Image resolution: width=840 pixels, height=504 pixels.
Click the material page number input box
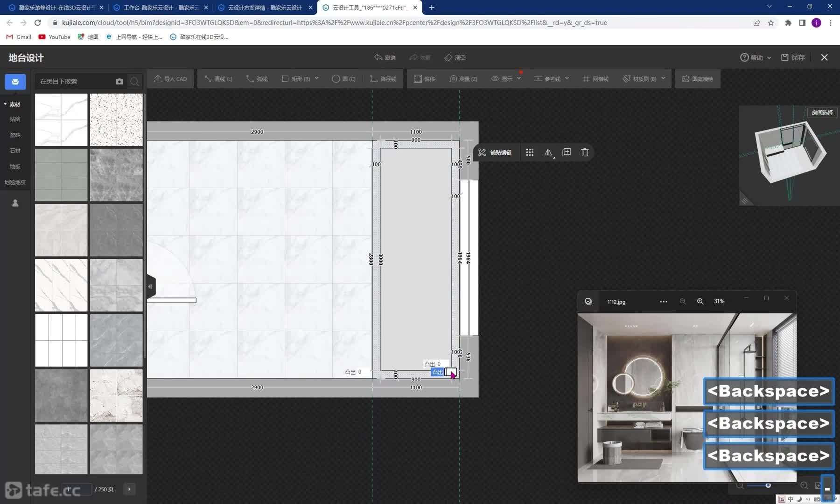click(76, 489)
